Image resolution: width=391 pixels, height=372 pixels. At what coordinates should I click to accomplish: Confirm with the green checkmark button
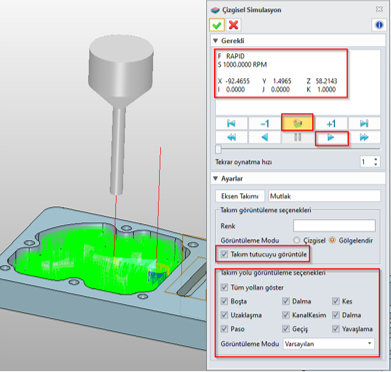(217, 25)
